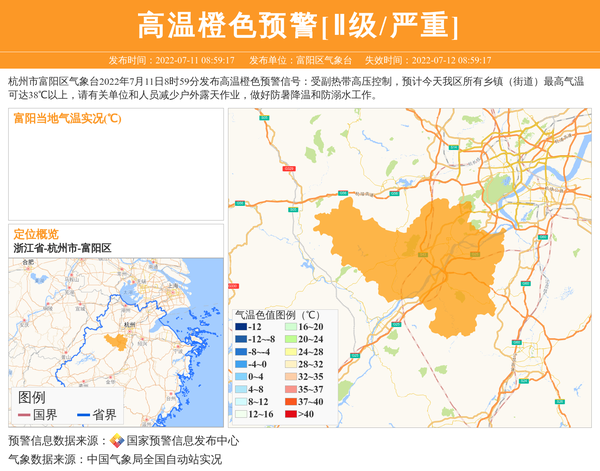The width and height of the screenshot is (600, 471).
Task: Click the blue 省界 line symbol in legend
Action: (x=81, y=414)
